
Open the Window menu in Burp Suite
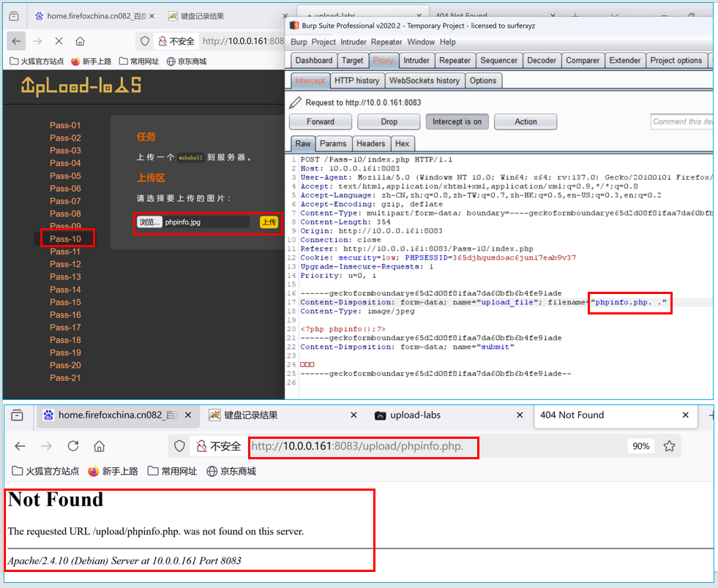click(421, 42)
